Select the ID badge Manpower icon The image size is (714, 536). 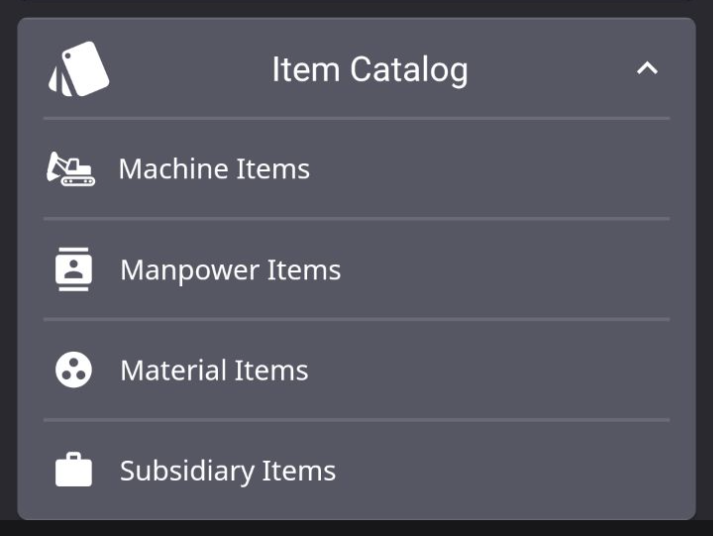click(x=73, y=269)
